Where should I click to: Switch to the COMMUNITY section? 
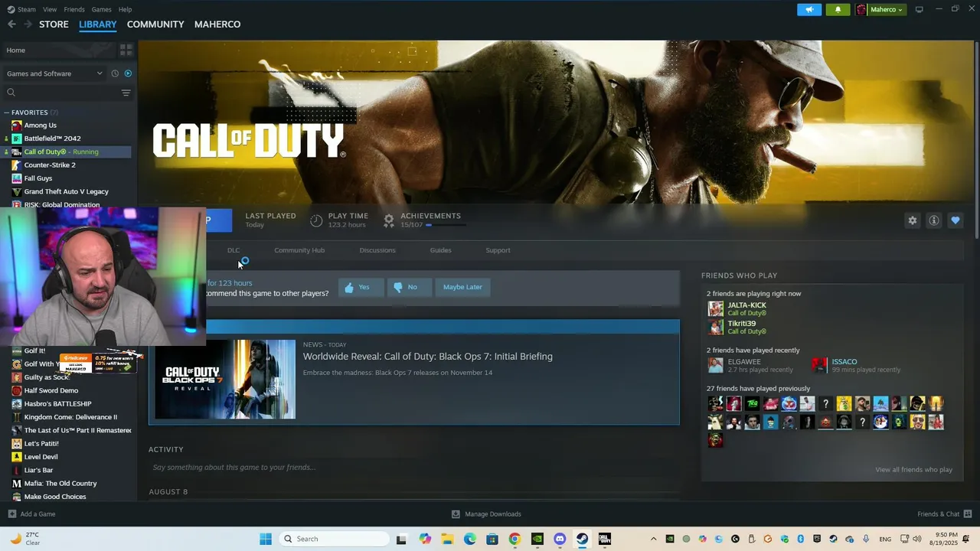(155, 24)
